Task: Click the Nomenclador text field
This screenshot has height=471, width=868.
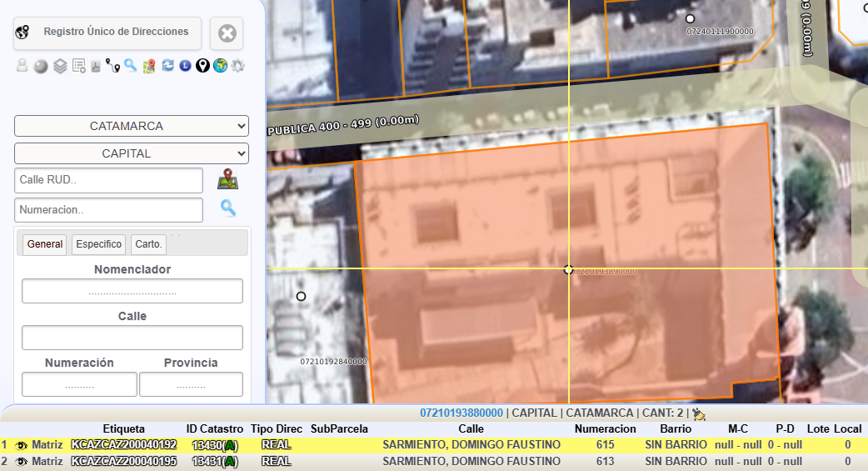Action: (132, 291)
